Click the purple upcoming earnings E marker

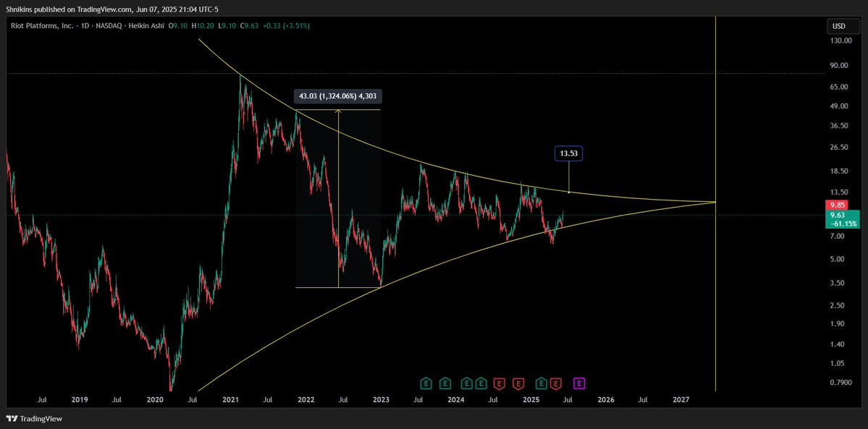click(580, 383)
